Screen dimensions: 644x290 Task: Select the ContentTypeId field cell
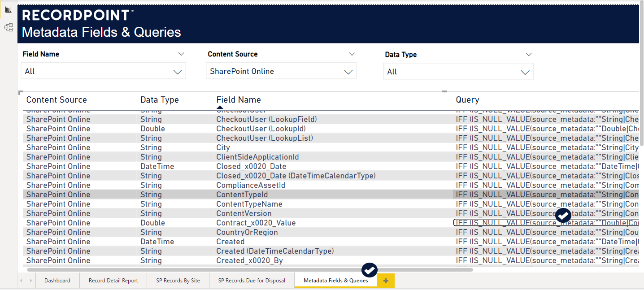pos(242,195)
